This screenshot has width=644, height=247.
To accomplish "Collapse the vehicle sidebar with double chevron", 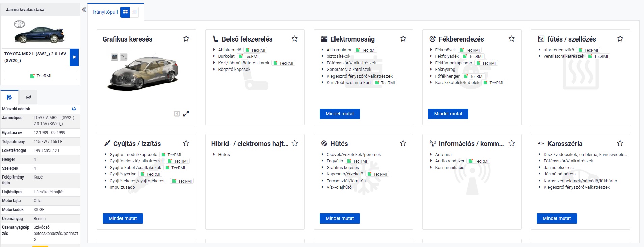I will click(84, 10).
